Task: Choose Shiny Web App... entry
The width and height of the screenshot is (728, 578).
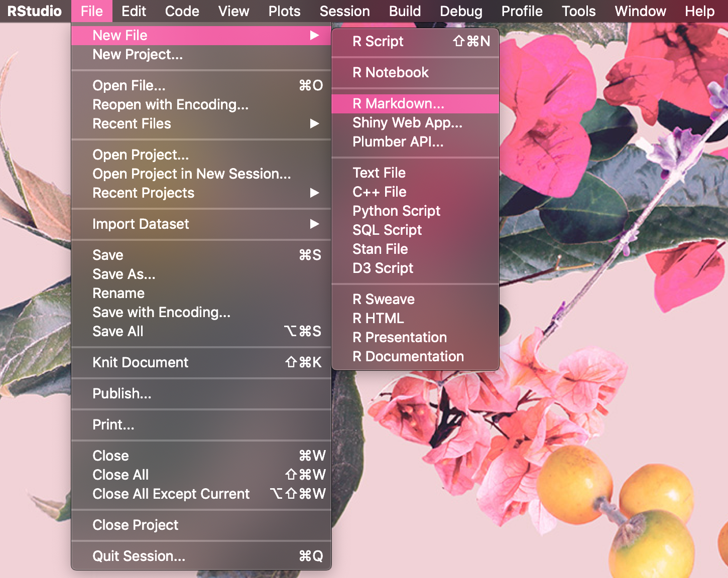Action: [415, 122]
